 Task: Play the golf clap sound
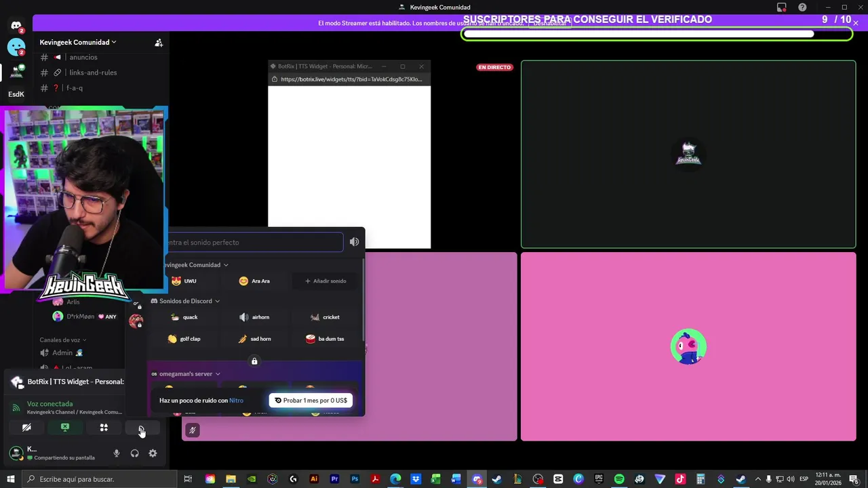184,339
